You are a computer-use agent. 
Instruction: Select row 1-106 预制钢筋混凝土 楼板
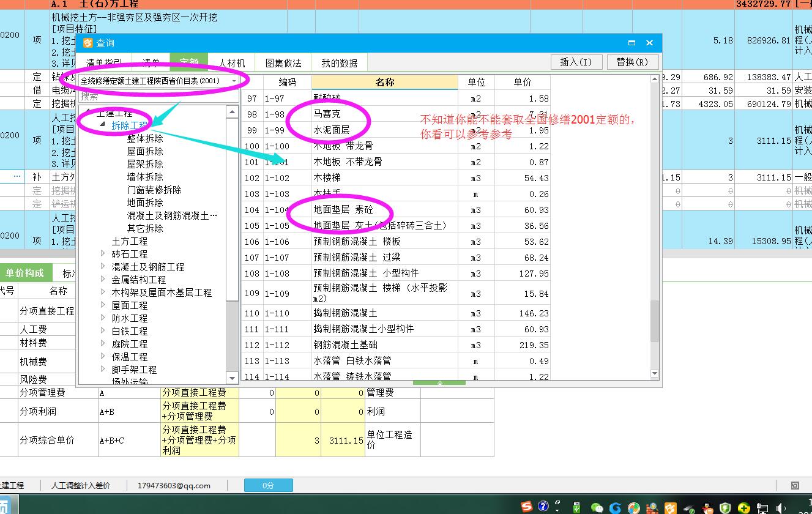tap(396, 242)
